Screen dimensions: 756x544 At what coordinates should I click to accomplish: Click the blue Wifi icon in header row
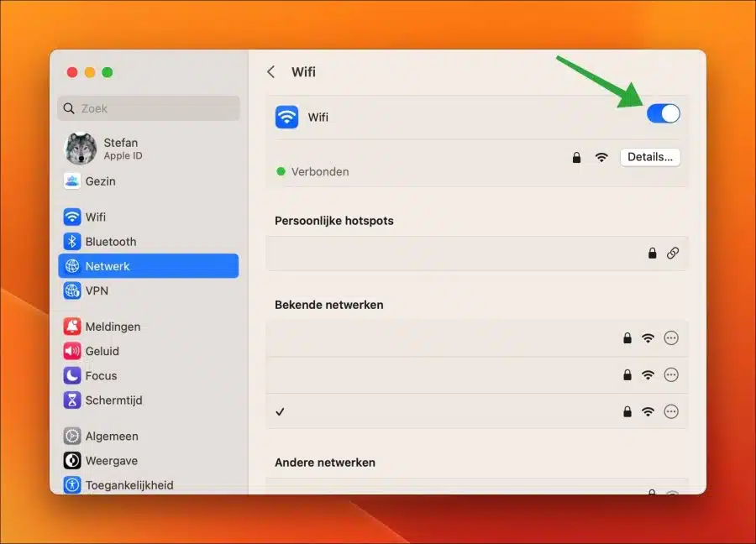coord(287,117)
